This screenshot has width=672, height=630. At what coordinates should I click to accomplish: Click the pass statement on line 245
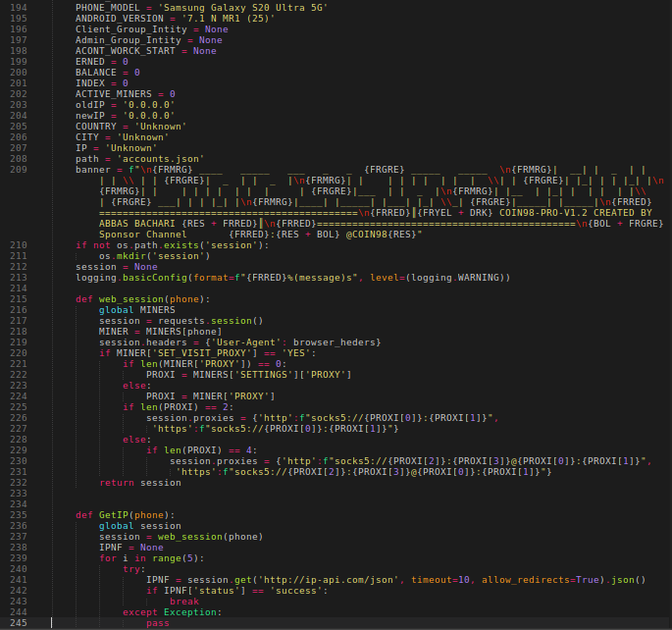point(158,623)
